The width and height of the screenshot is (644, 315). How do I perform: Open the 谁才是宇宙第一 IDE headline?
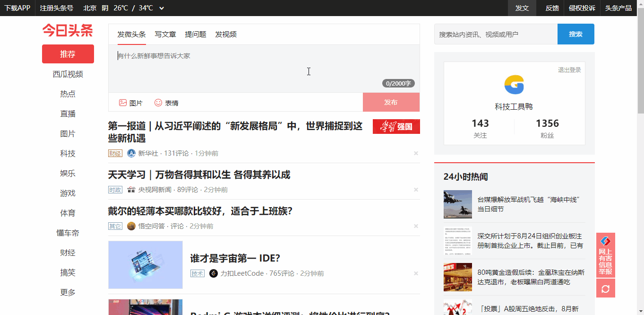(235, 259)
